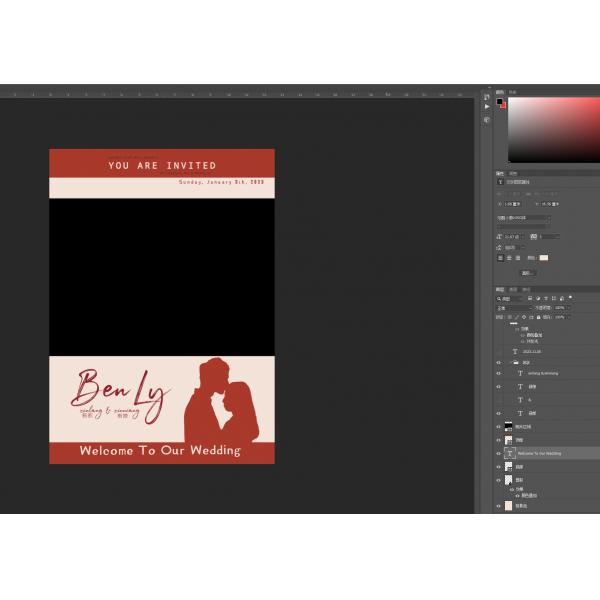Switch to the Swatches tab beside Color
The height and width of the screenshot is (600, 600).
coord(513,91)
